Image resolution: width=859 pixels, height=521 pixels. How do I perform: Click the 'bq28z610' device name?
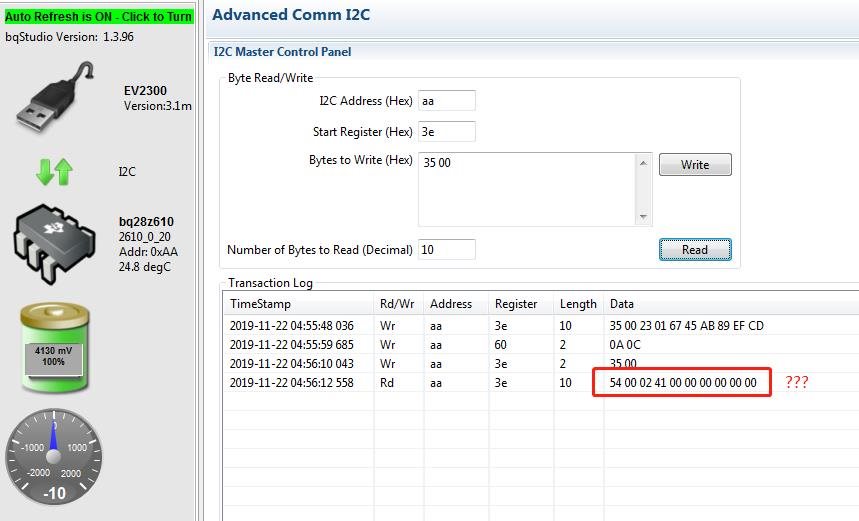pyautogui.click(x=146, y=221)
